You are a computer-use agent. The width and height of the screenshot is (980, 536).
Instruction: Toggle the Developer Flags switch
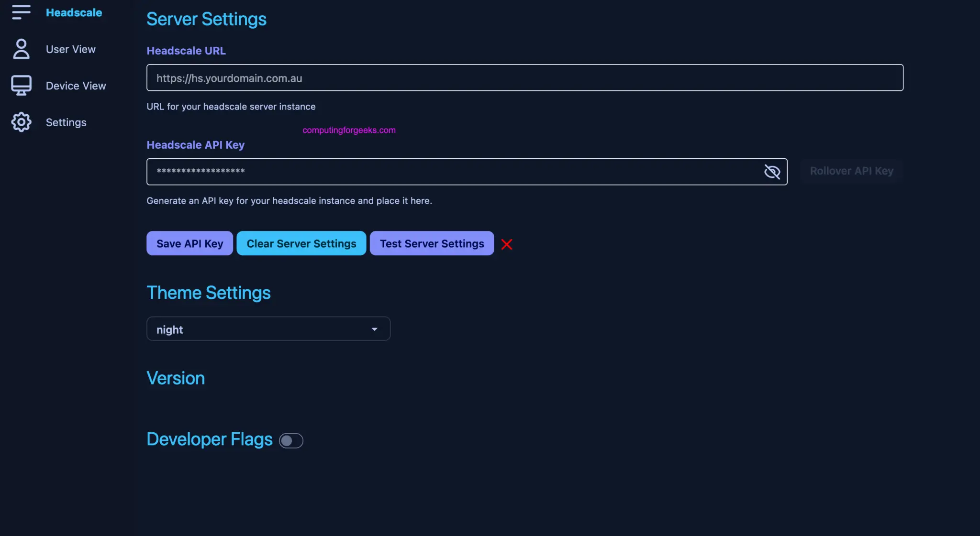[290, 440]
